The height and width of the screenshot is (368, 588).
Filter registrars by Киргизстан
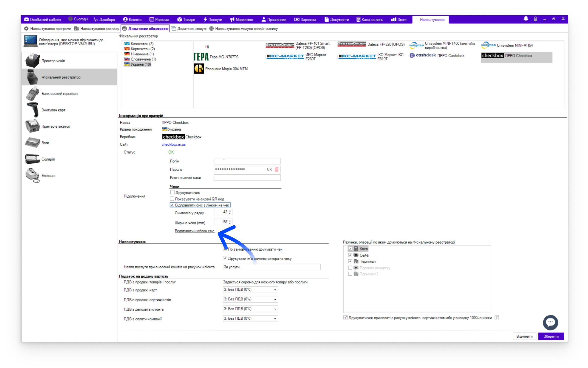[x=140, y=49]
